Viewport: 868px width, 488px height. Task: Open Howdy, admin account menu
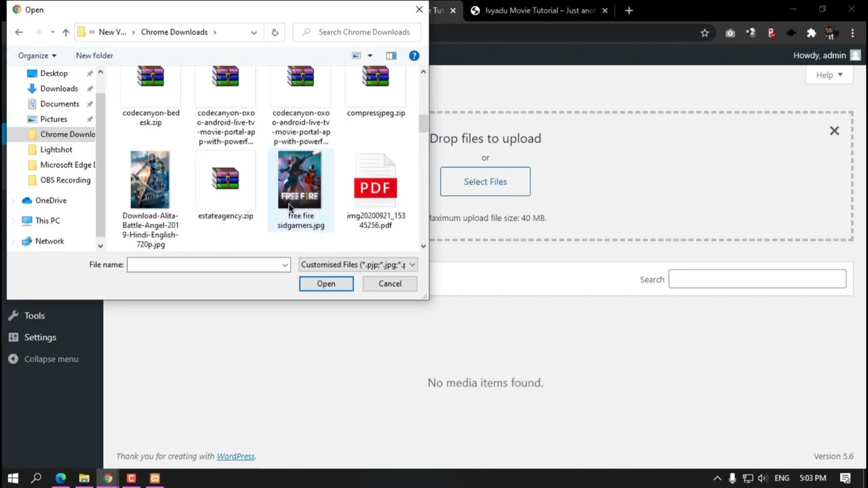[827, 56]
